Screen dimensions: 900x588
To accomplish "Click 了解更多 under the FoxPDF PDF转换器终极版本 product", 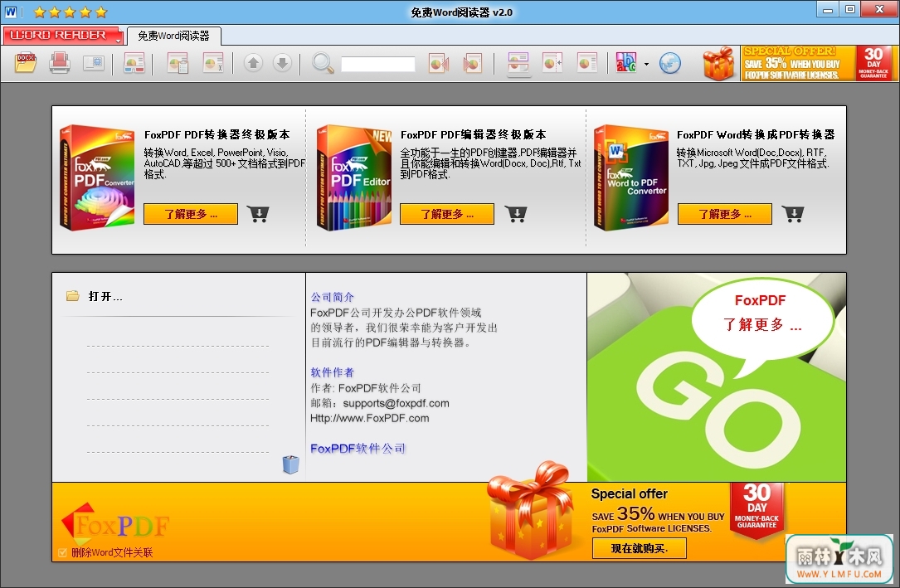I will [x=191, y=214].
